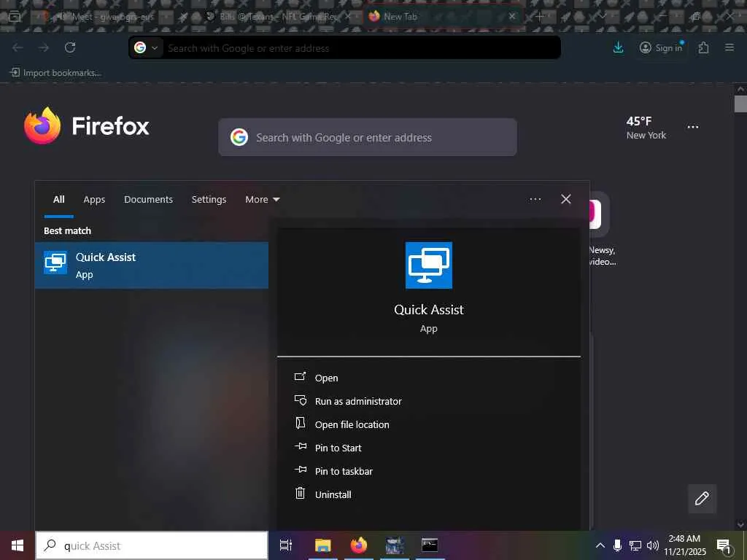Open the command prompt taskbar icon

[429, 545]
